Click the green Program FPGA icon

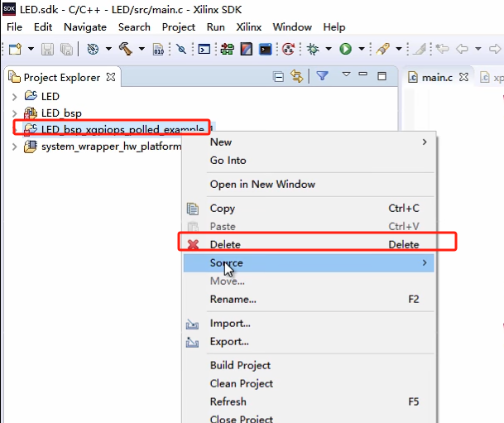228,49
